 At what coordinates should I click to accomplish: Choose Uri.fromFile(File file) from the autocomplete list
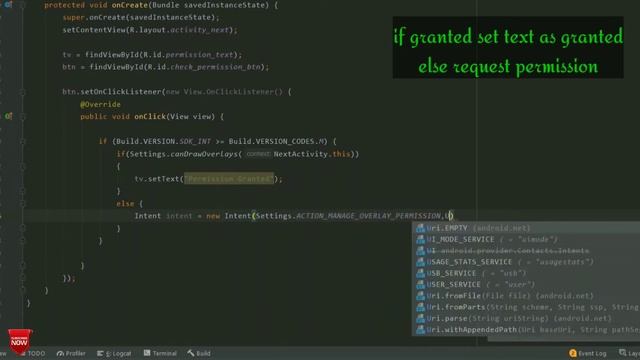[x=526, y=296]
